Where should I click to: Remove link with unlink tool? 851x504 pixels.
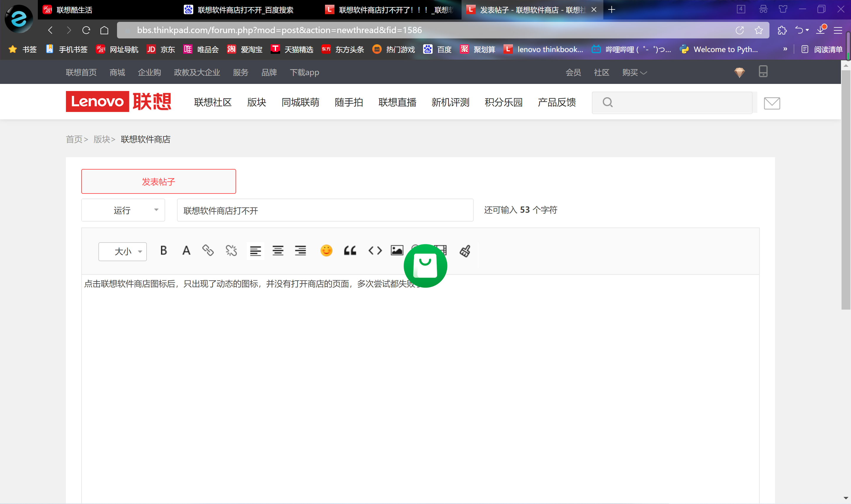[231, 251]
